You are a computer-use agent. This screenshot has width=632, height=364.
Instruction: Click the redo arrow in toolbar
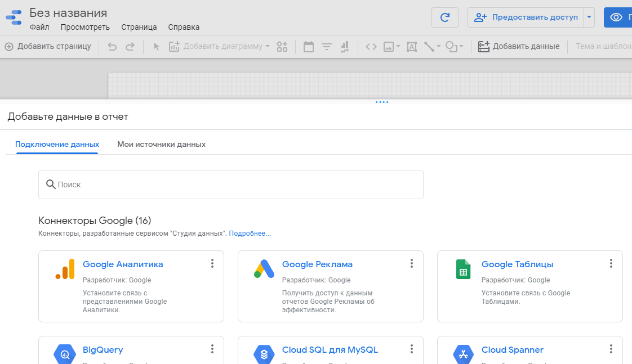click(130, 47)
